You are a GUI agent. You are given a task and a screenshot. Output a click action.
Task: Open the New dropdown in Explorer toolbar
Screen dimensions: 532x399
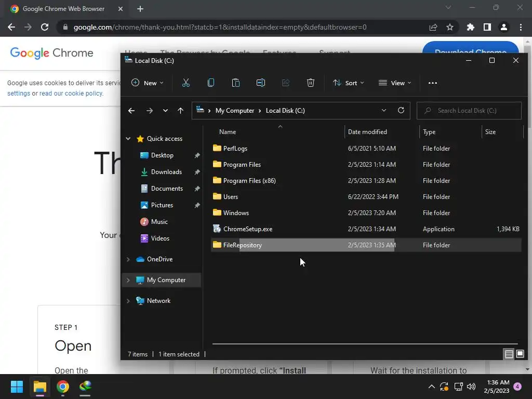(x=148, y=83)
